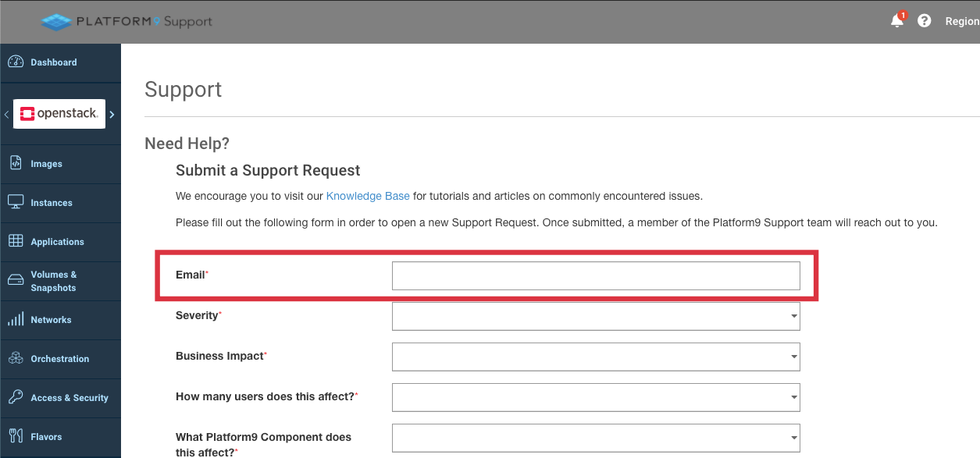Screen dimensions: 980x458
Task: Click the notification bell icon
Action: [897, 21]
